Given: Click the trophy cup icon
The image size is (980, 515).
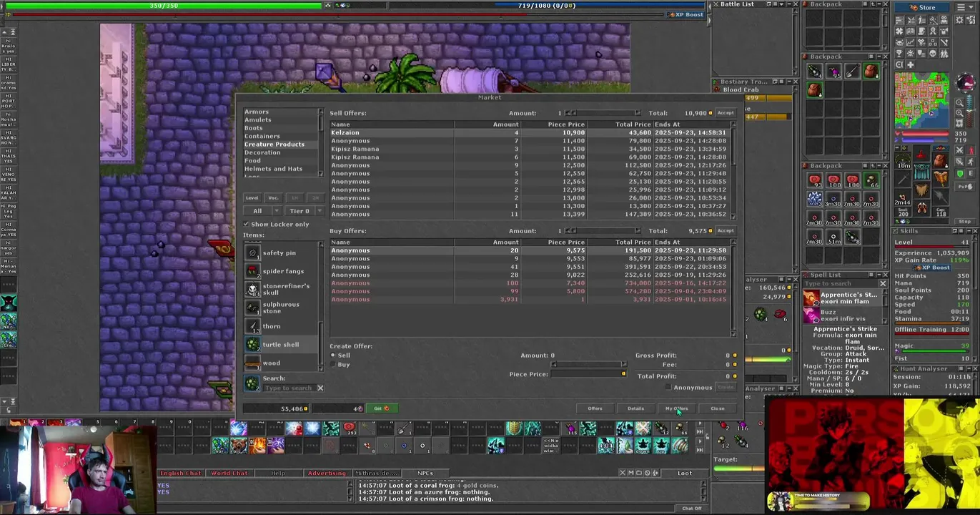Looking at the screenshot, I should click(899, 54).
